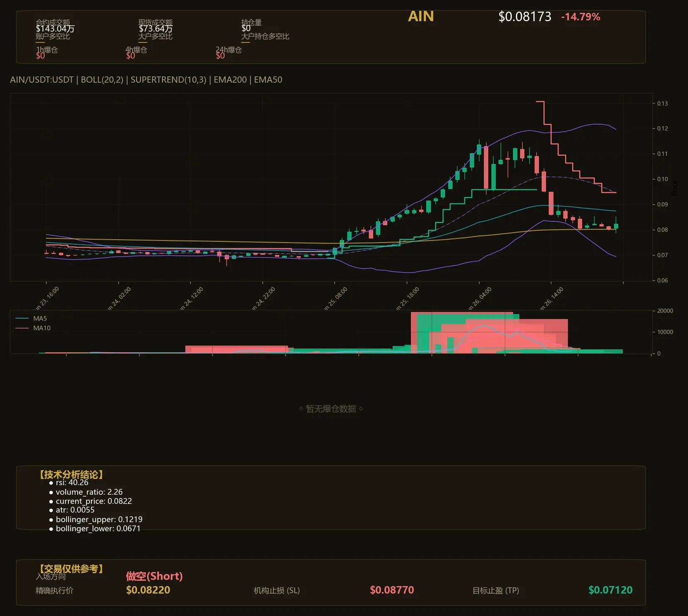This screenshot has height=616, width=688.
Task: Click the chart title AIN/USDT:USDT indicators line
Action: click(146, 80)
